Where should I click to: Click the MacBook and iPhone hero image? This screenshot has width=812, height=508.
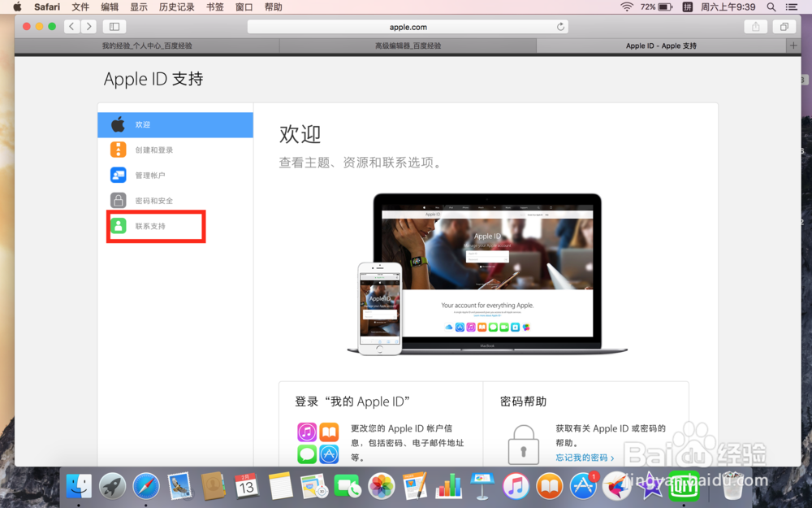487,275
